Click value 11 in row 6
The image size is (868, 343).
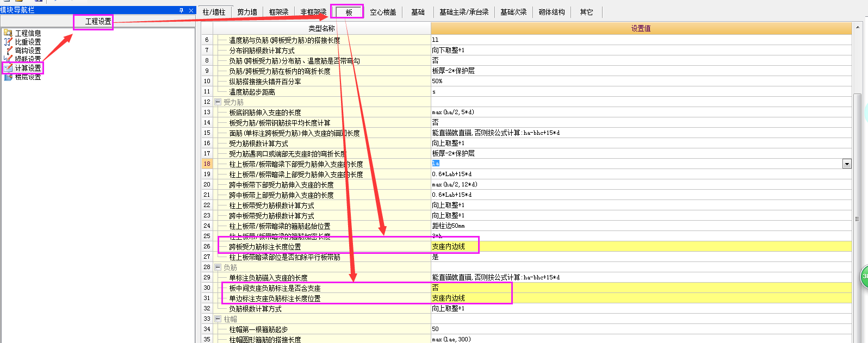pyautogui.click(x=435, y=40)
